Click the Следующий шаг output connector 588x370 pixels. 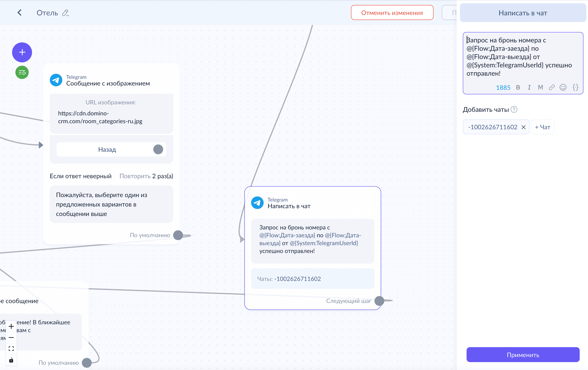pyautogui.click(x=379, y=301)
